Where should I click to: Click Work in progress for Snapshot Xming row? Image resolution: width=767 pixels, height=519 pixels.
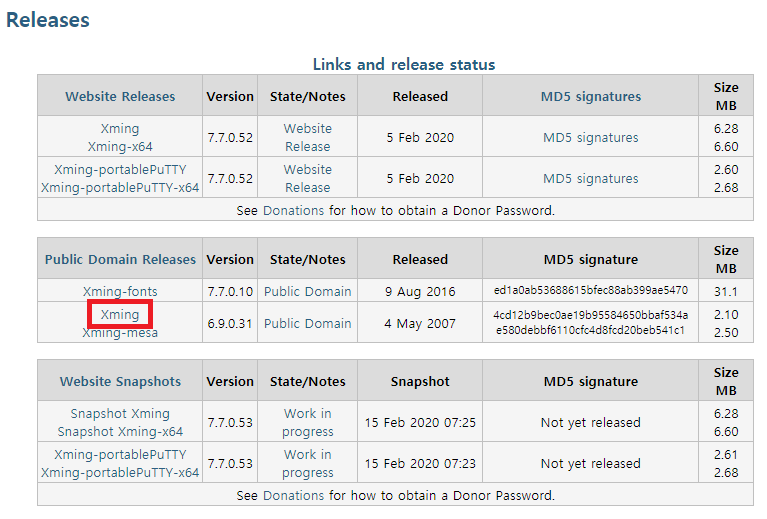[x=307, y=423]
